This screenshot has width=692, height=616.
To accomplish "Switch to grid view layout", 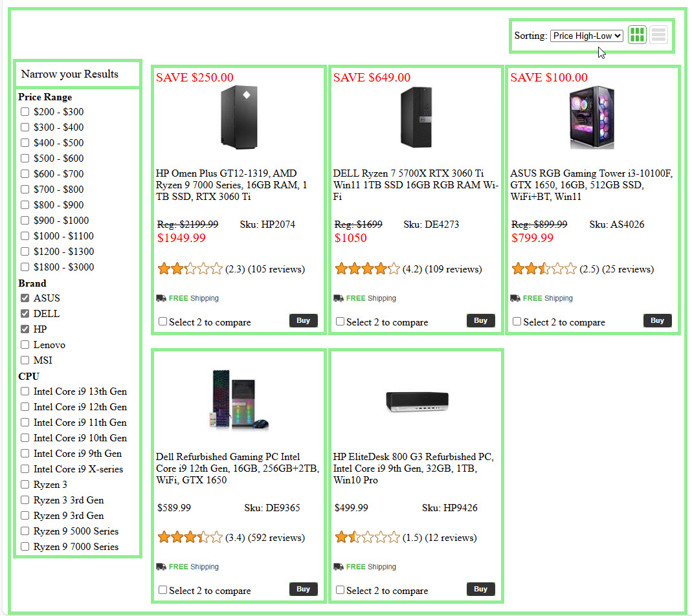I will click(x=638, y=35).
